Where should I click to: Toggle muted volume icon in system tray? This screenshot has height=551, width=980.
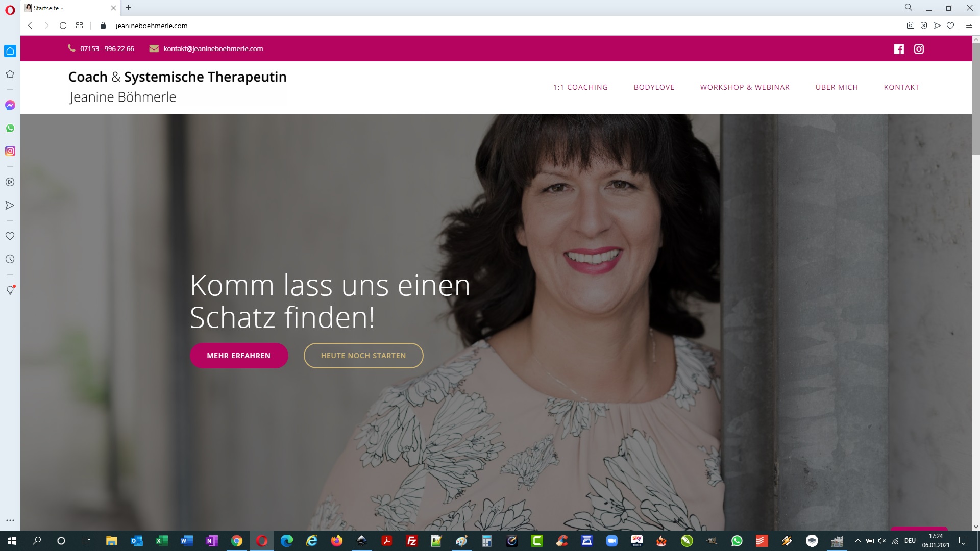tap(882, 541)
